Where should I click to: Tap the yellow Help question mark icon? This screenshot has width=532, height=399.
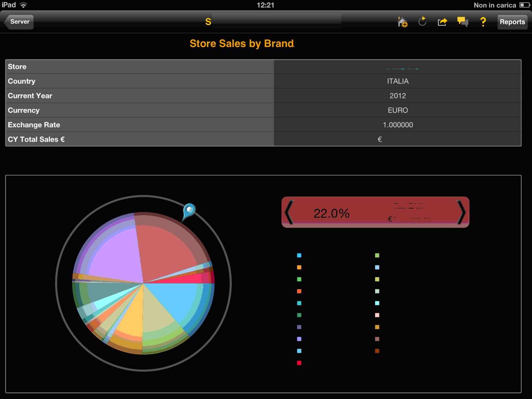483,22
